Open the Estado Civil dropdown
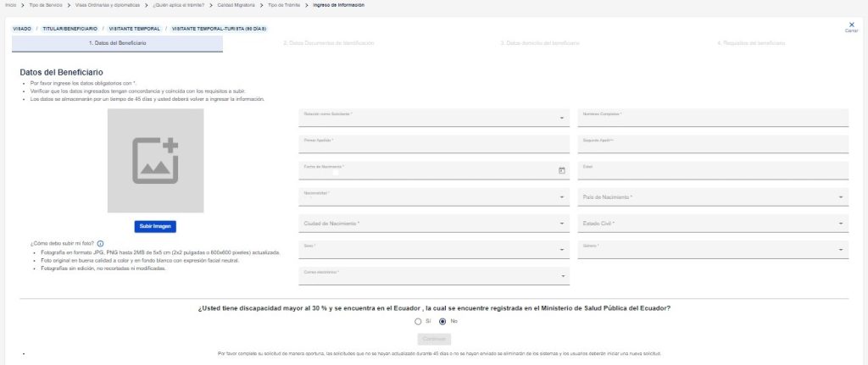Image resolution: width=868 pixels, height=365 pixels. point(713,224)
